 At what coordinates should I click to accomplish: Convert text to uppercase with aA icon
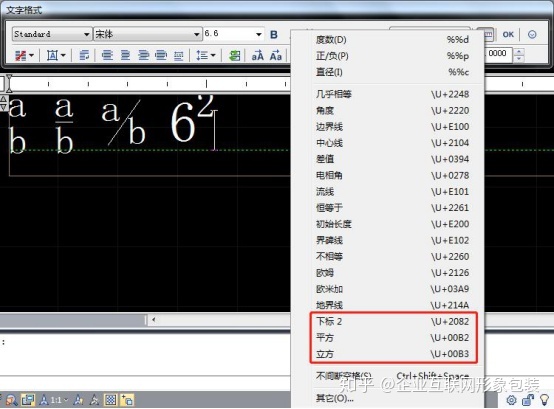coord(258,55)
